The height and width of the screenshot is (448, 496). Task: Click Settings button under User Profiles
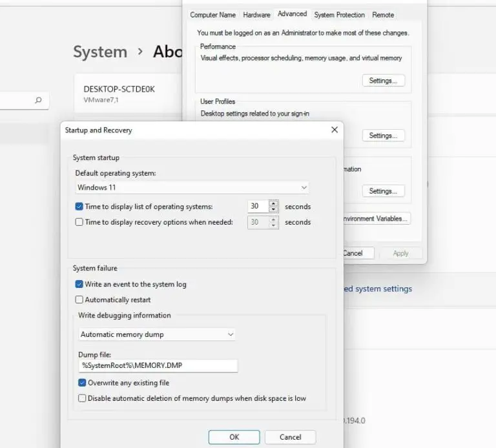click(383, 136)
